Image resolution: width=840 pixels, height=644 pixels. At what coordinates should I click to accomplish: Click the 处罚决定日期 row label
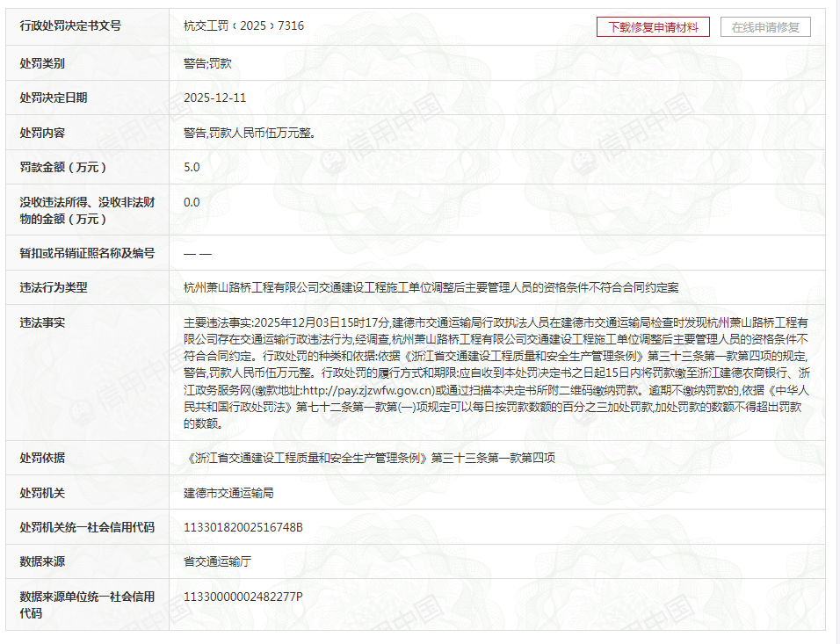coord(54,98)
